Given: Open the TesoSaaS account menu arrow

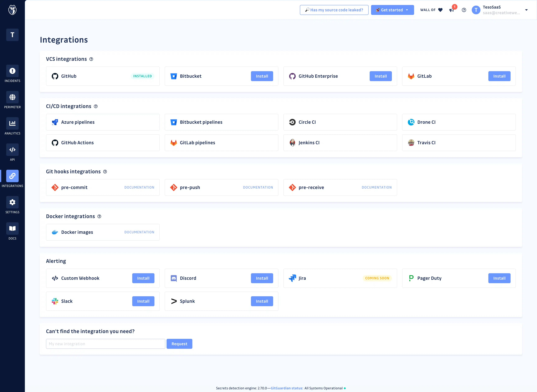Looking at the screenshot, I should (x=526, y=10).
